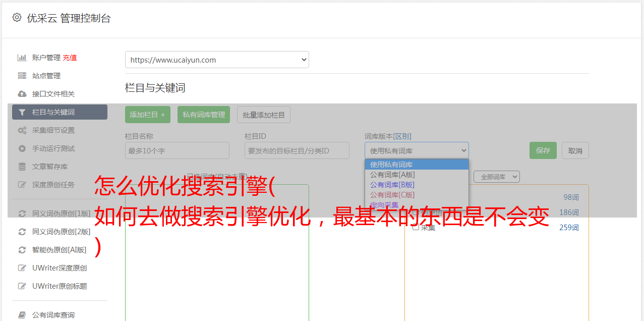The height and width of the screenshot is (321, 644).
Task: Tick the 采集 checkbox
Action: click(x=416, y=227)
